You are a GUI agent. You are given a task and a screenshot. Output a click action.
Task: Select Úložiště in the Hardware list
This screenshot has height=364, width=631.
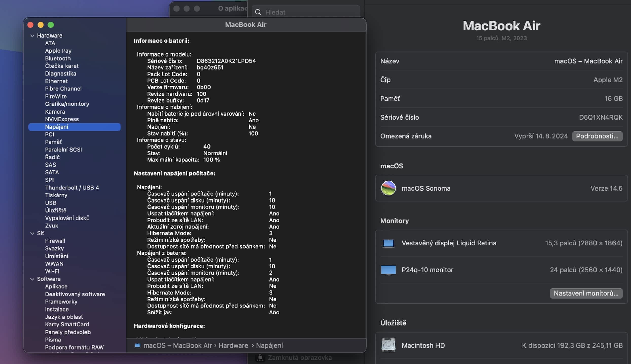point(56,210)
